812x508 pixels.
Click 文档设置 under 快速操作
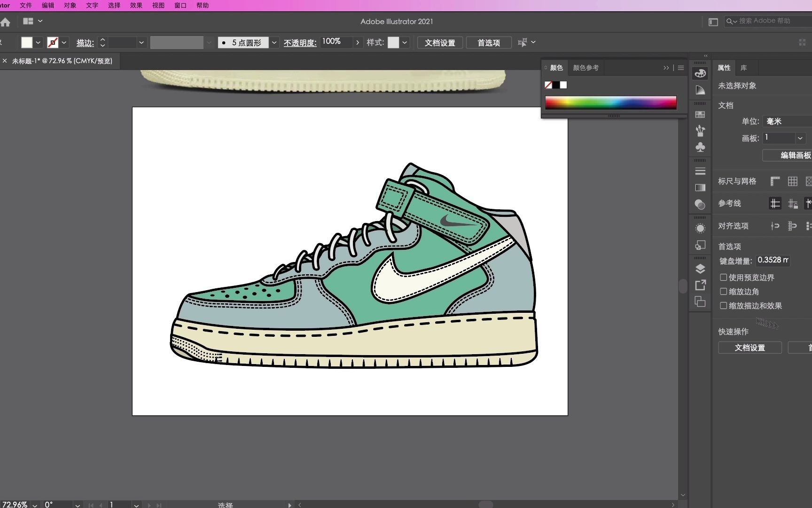click(x=750, y=348)
